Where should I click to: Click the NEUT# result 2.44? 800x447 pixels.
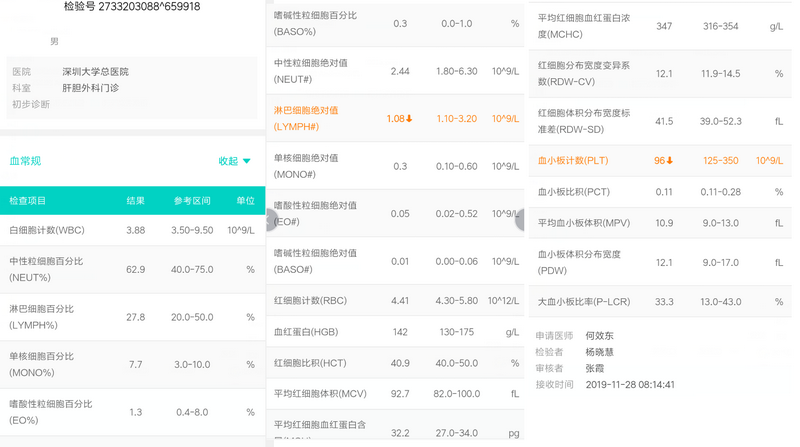[x=400, y=71]
